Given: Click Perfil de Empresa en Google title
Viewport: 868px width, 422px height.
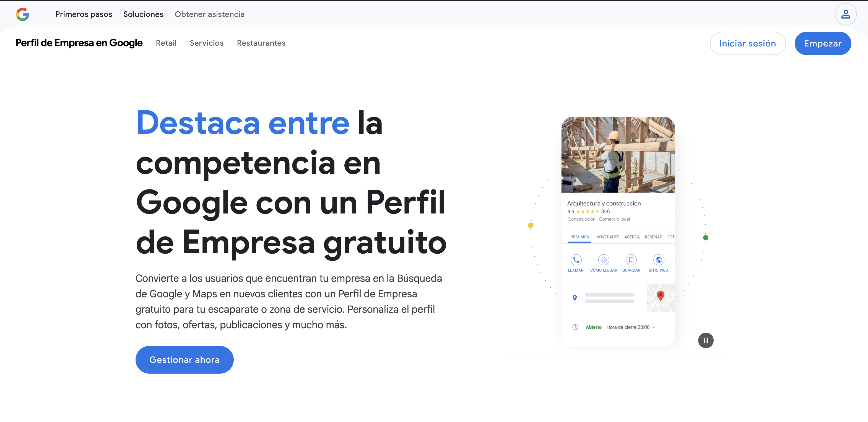Looking at the screenshot, I should 79,43.
